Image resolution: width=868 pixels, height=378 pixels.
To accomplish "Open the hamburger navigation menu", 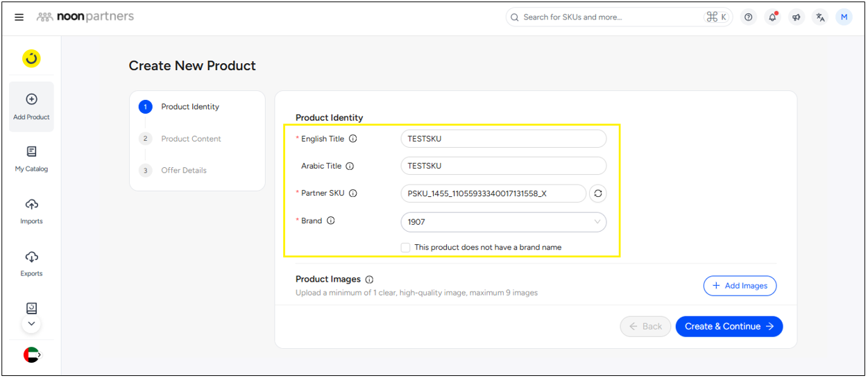I will coord(19,17).
